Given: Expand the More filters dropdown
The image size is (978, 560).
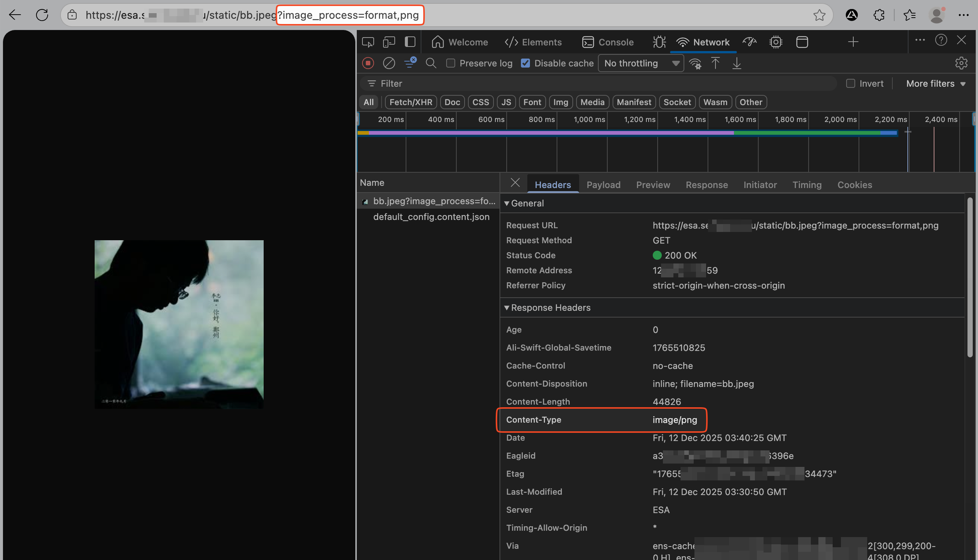Looking at the screenshot, I should [x=936, y=83].
